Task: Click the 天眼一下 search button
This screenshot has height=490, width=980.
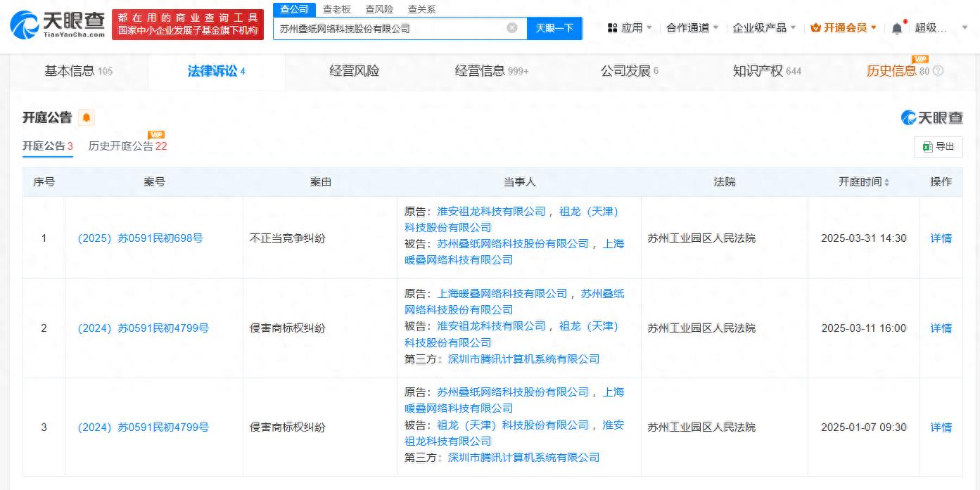Action: 554,28
